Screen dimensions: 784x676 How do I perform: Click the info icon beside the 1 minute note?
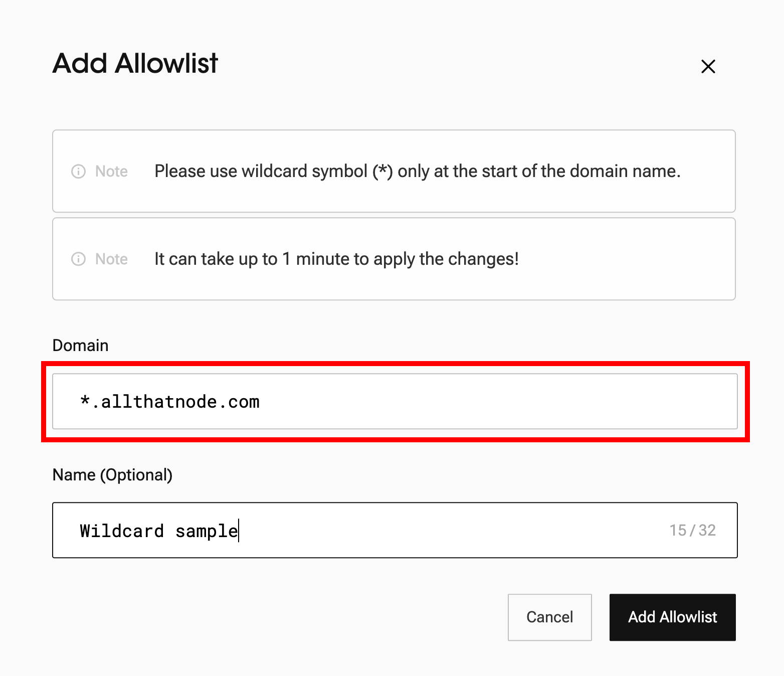pyautogui.click(x=78, y=259)
